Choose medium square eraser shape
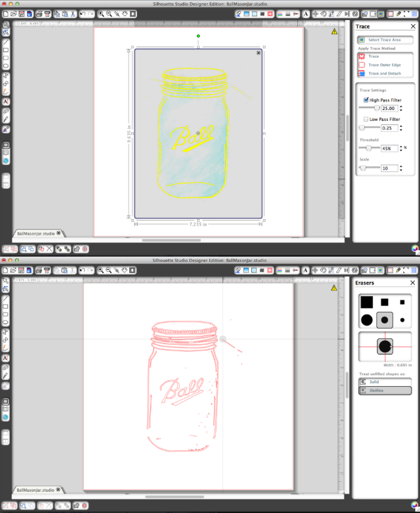 384,302
